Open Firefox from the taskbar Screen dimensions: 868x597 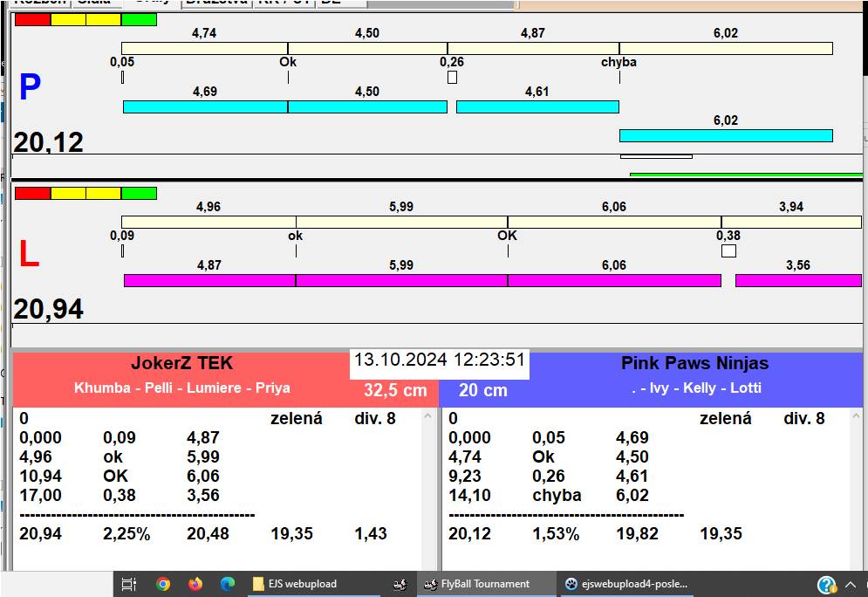click(195, 584)
